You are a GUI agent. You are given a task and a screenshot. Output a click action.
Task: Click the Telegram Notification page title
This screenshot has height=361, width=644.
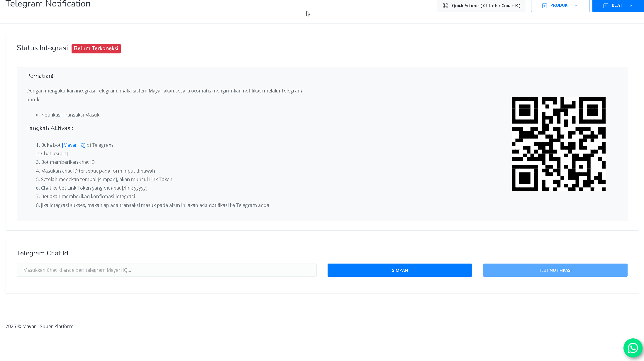coord(48,4)
